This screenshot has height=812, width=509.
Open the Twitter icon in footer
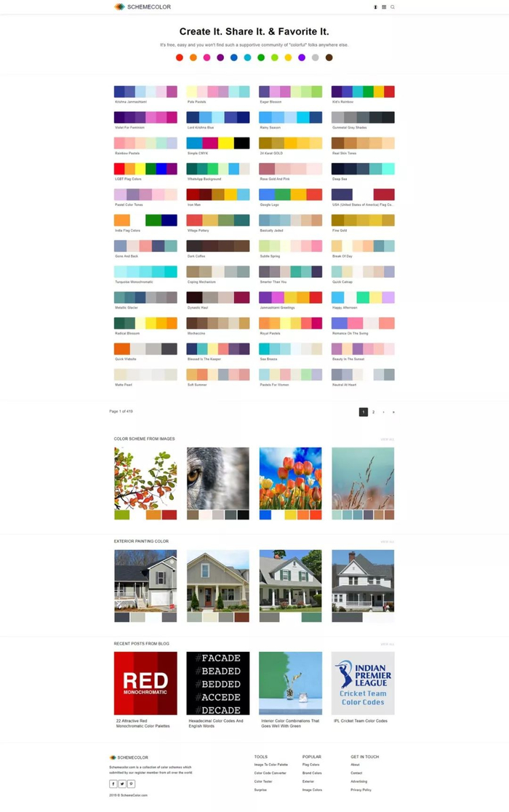tap(122, 784)
